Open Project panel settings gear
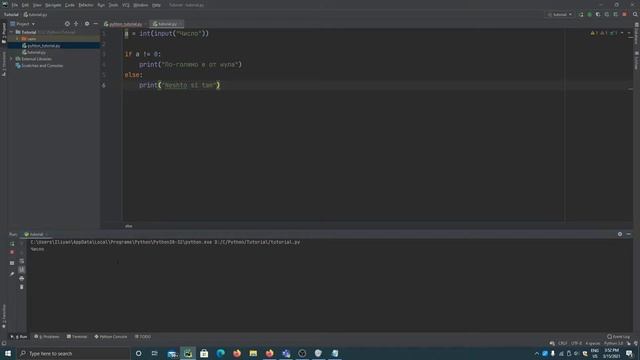The height and width of the screenshot is (360, 640). (87, 24)
